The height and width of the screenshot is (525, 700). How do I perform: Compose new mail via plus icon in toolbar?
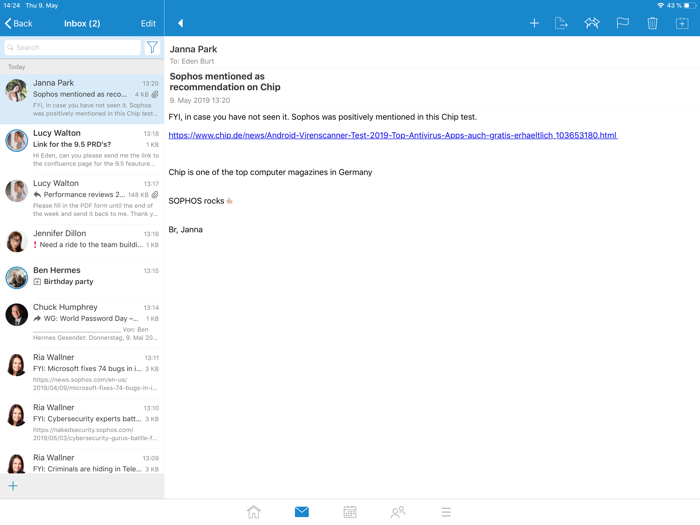tap(534, 23)
